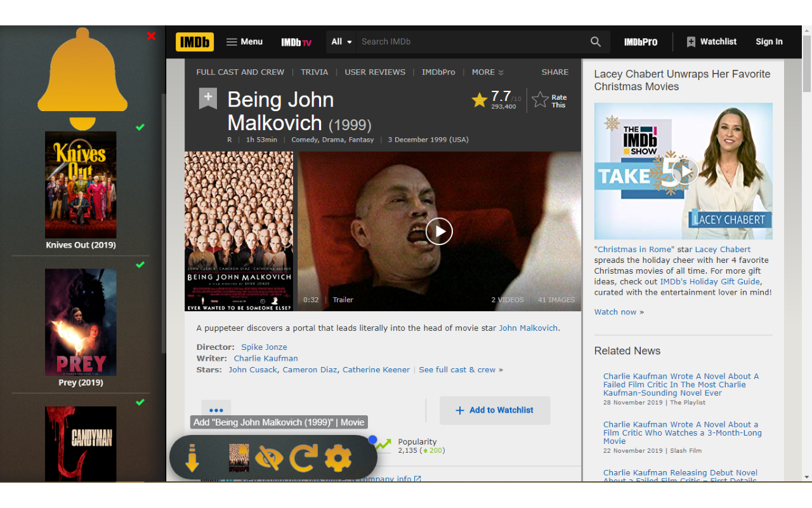
Task: Open IMDbPro from the header
Action: [x=641, y=42]
